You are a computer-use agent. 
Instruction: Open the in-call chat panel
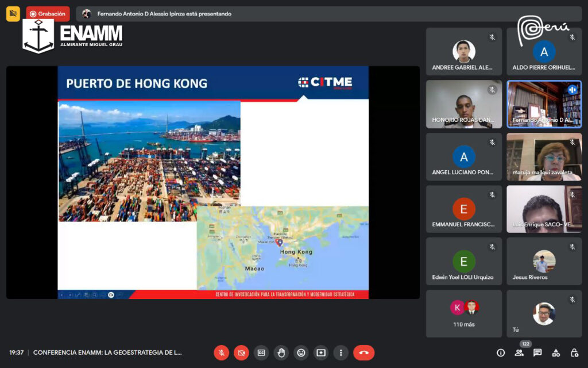[x=537, y=352]
